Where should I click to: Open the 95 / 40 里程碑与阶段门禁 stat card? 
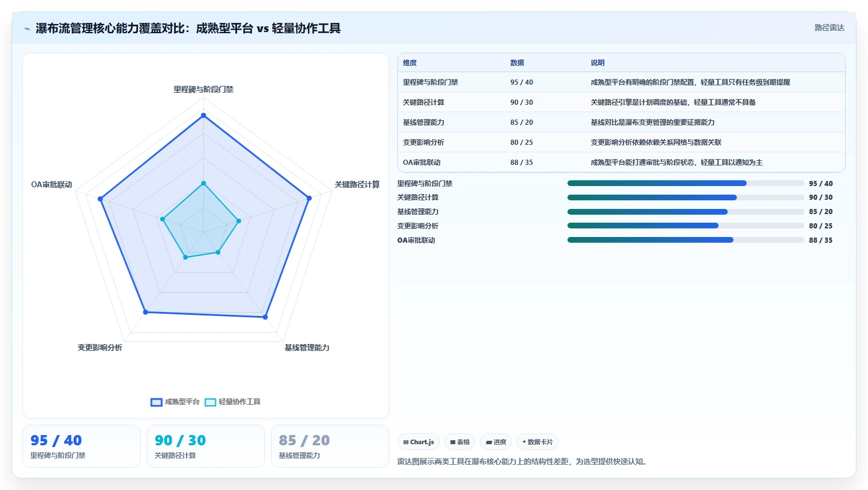[81, 446]
